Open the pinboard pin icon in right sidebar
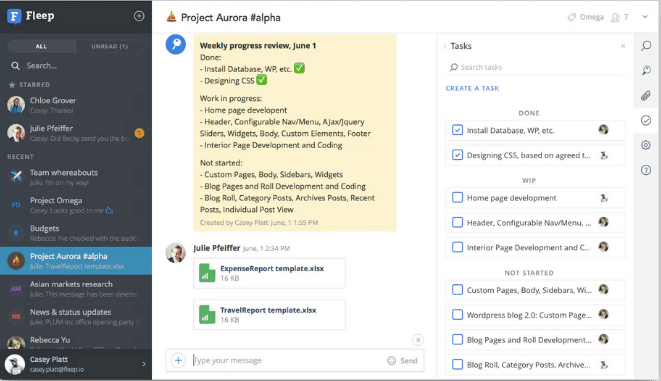Image resolution: width=661 pixels, height=381 pixels. coord(646,70)
